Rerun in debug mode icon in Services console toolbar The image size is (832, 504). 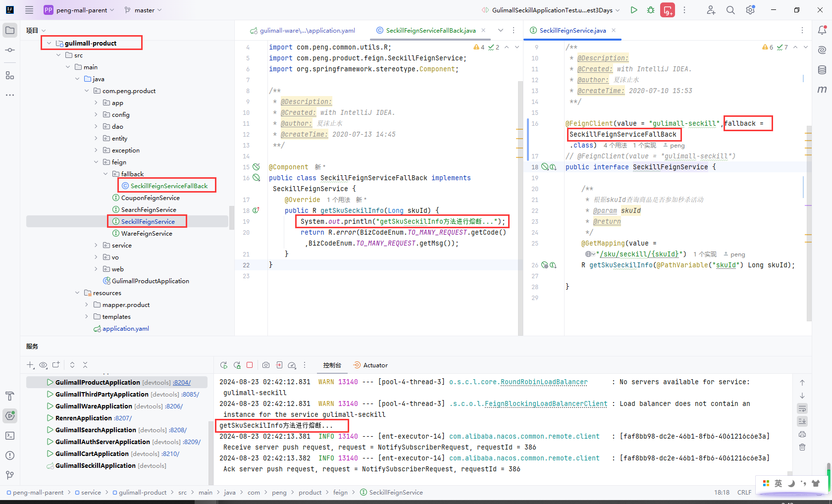tap(237, 365)
